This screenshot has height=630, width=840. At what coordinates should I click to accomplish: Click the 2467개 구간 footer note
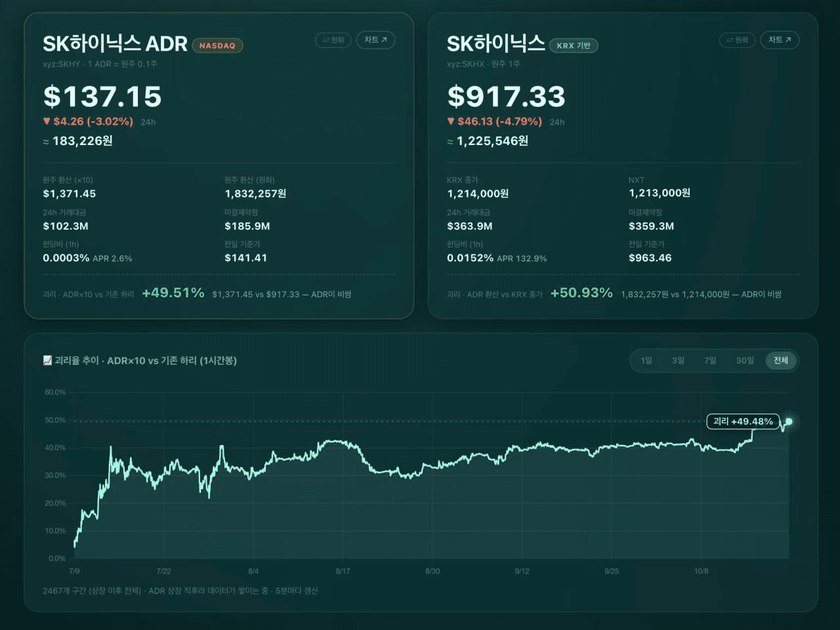click(180, 591)
